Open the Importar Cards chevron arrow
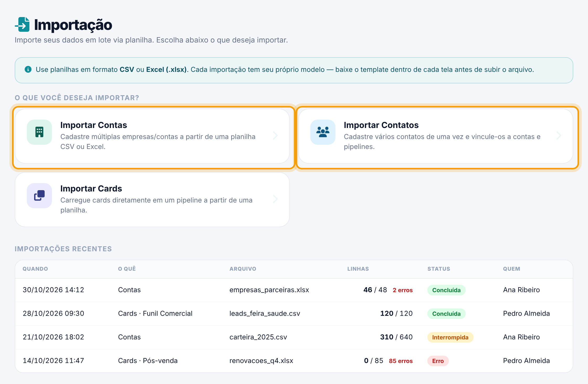 pos(275,199)
